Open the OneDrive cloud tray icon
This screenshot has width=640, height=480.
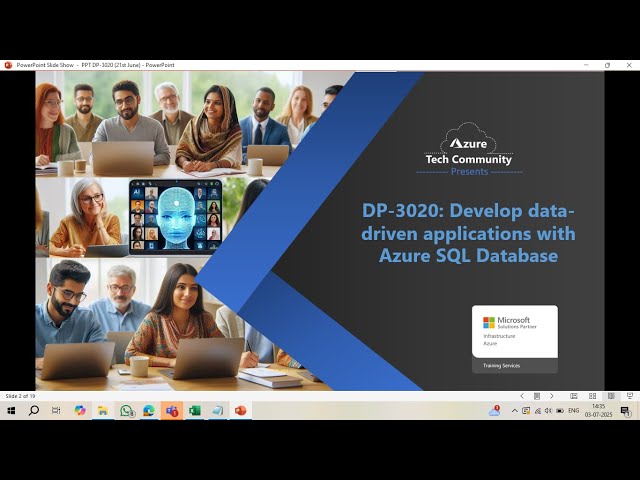pyautogui.click(x=494, y=411)
